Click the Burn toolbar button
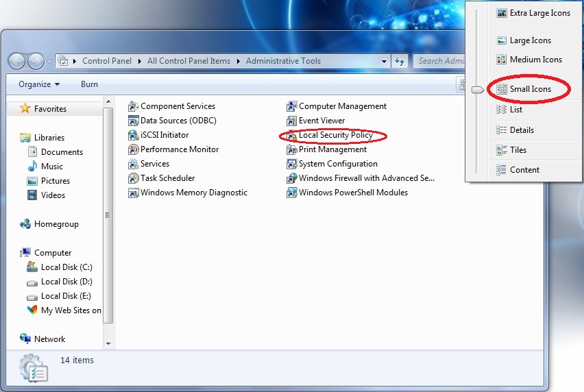The width and height of the screenshot is (584, 392). (x=89, y=84)
